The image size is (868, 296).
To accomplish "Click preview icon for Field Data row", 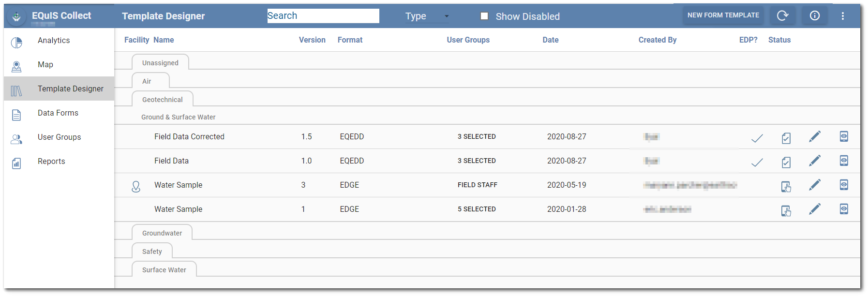I will (844, 161).
